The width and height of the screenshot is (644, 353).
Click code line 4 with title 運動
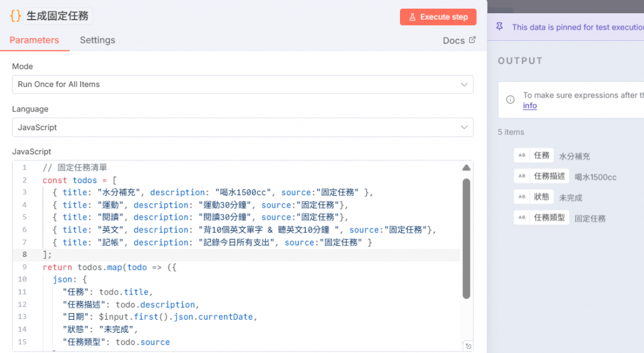201,205
